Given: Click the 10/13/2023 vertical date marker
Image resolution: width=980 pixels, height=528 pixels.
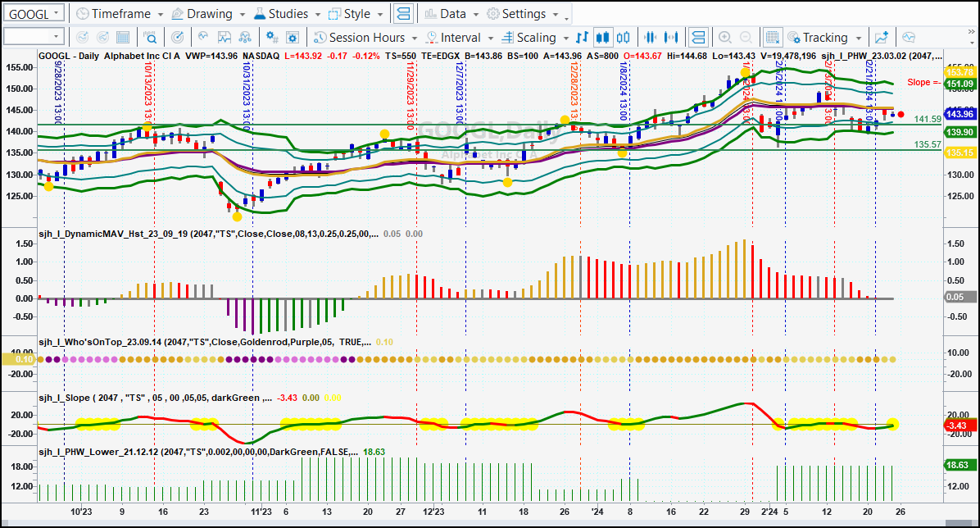Looking at the screenshot, I should point(148,91).
